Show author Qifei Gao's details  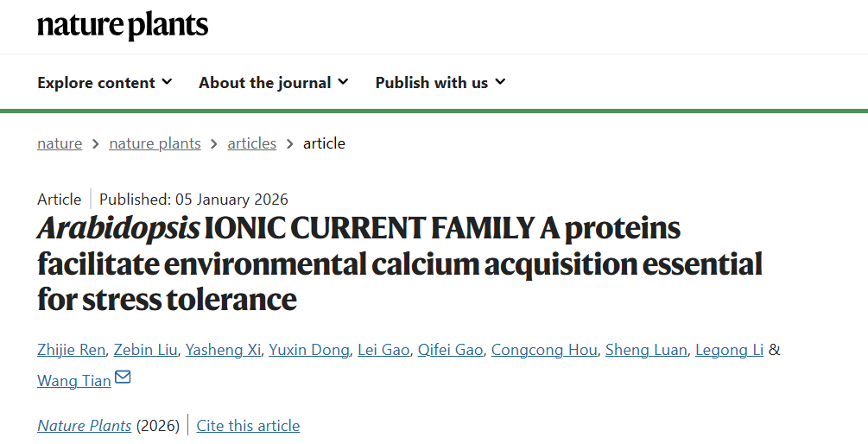(450, 350)
